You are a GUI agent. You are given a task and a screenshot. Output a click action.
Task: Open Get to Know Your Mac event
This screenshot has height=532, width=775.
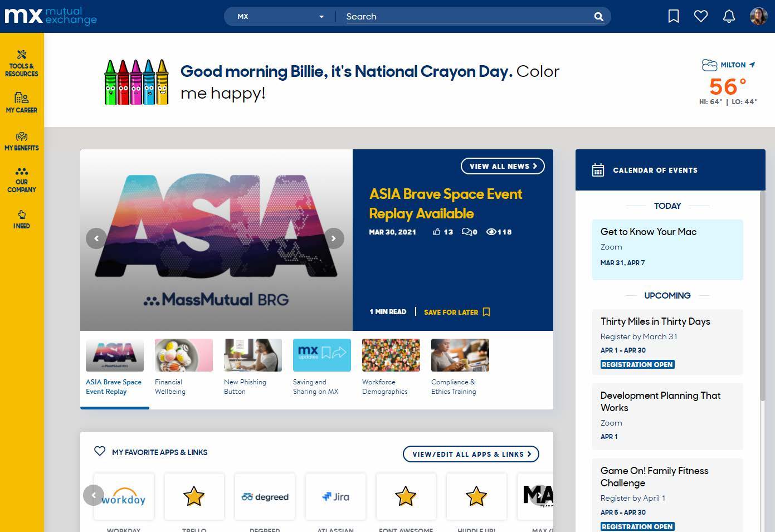(667, 250)
